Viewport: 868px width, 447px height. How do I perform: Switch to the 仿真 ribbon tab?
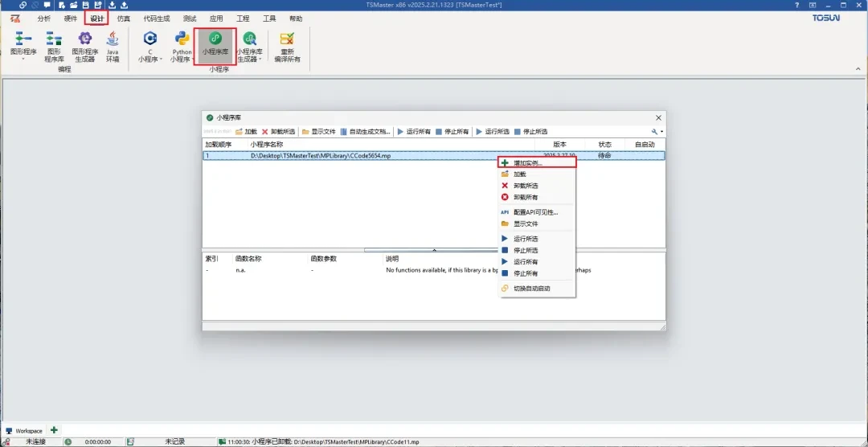point(124,18)
